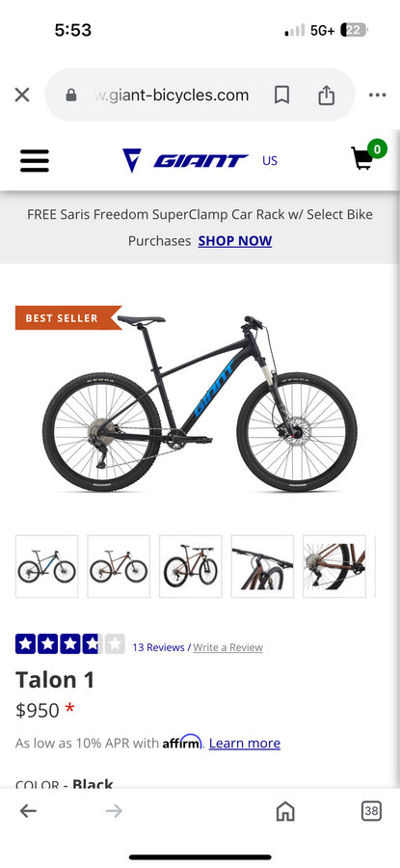Bookmark this page in the browser
This screenshot has height=868, width=400.
(281, 95)
